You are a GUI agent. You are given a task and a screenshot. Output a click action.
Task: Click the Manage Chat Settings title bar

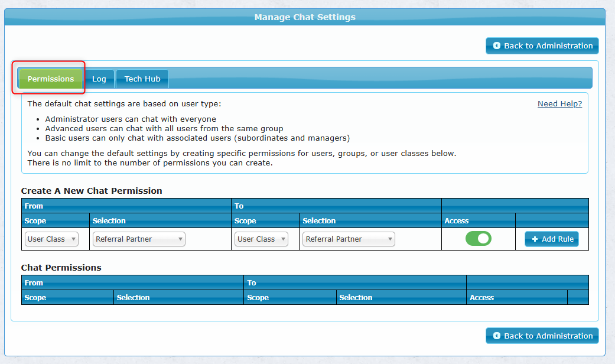coord(305,17)
